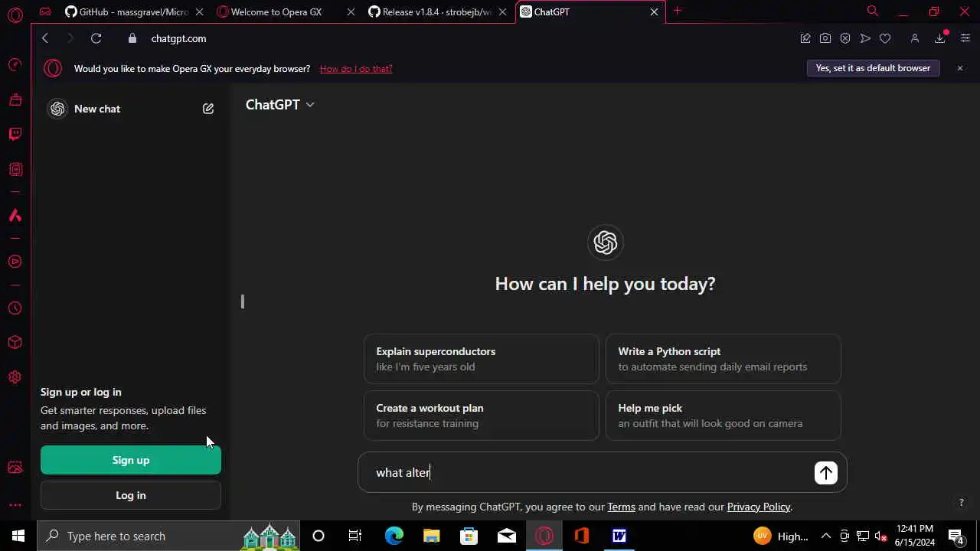Open downloads icon in toolbar
This screenshot has height=551, width=980.
point(940,38)
